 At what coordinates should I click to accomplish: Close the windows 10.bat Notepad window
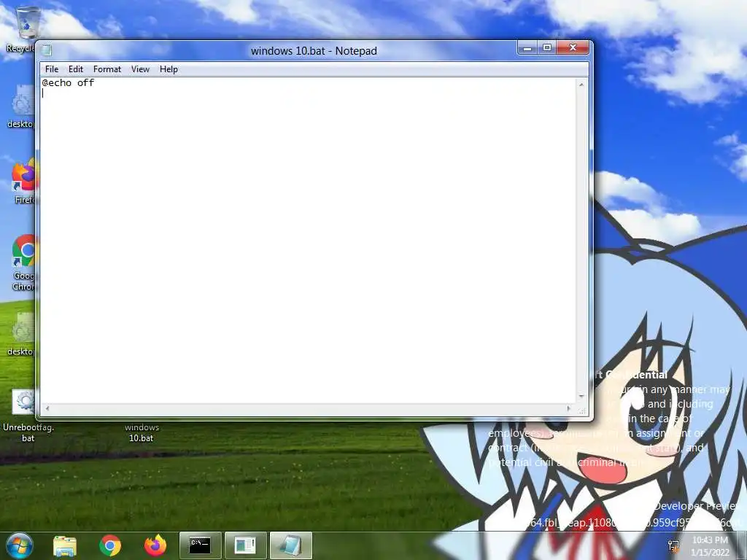click(573, 47)
